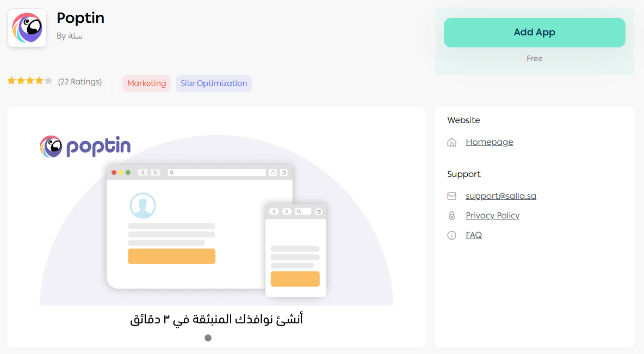This screenshot has width=644, height=354.
Task: Click the home icon beside Homepage
Action: pos(451,142)
